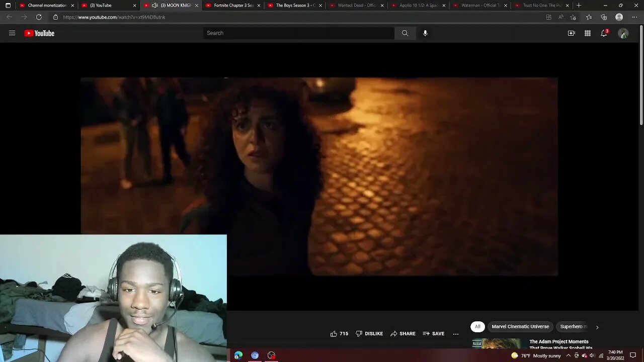The width and height of the screenshot is (644, 362).
Task: Close the Channel monetization tab
Action: point(72,6)
